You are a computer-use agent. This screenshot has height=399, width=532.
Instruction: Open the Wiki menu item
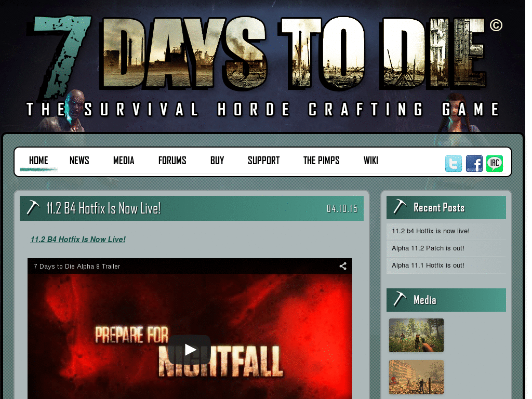click(x=370, y=160)
